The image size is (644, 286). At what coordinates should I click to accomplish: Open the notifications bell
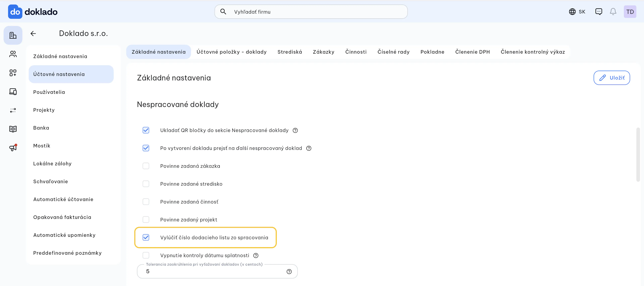(613, 12)
